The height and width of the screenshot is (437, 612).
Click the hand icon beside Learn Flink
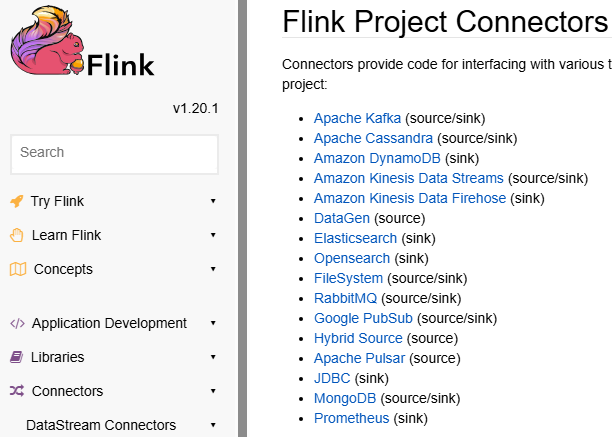(17, 235)
